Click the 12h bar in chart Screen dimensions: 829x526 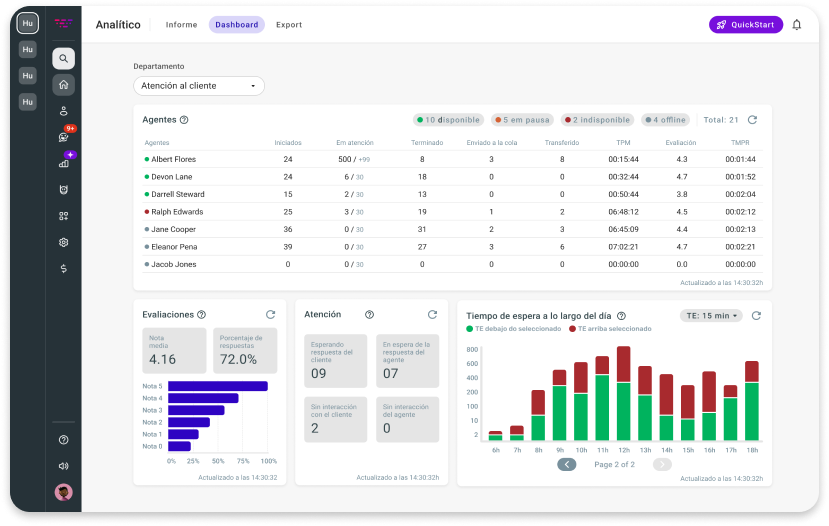[x=624, y=393]
